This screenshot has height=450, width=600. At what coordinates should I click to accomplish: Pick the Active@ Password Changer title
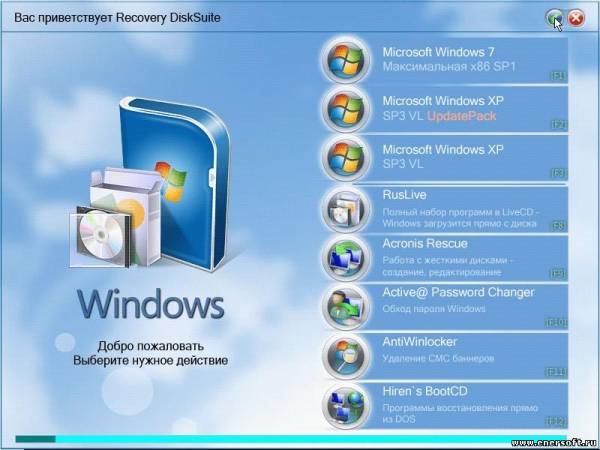tap(458, 292)
